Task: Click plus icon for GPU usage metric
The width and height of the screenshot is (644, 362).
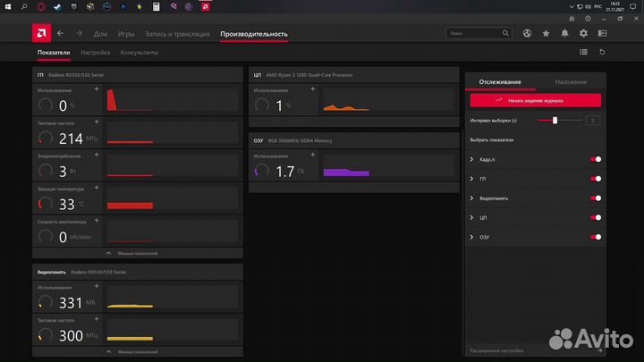Action: coord(97,88)
